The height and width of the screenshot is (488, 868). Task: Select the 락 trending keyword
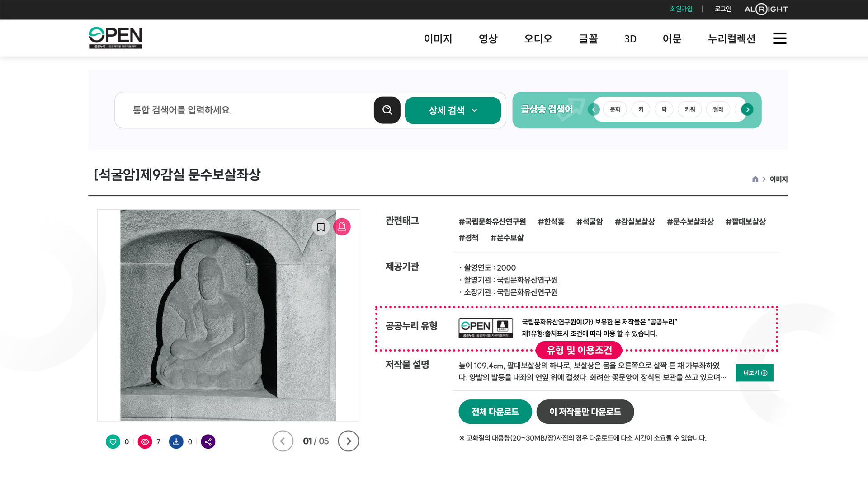point(664,109)
